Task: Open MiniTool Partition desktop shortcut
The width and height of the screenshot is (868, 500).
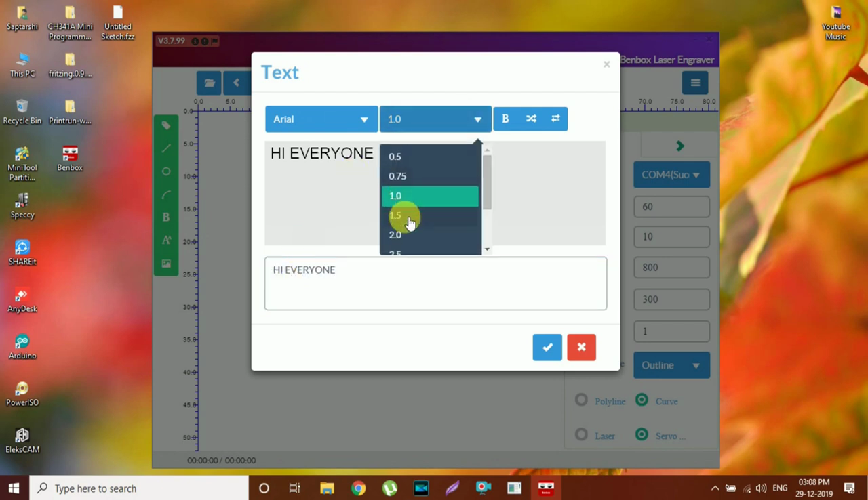Action: [22, 164]
